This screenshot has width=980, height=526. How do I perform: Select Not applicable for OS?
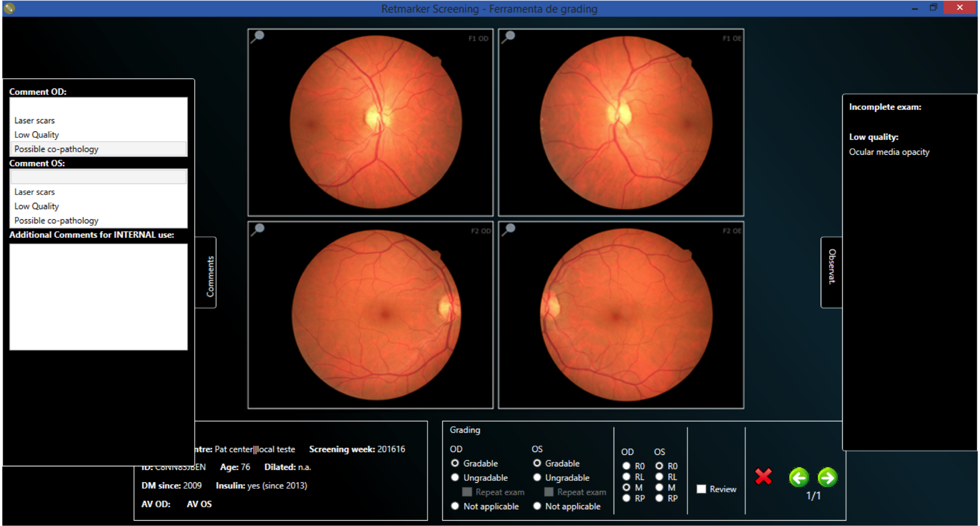[x=537, y=506]
